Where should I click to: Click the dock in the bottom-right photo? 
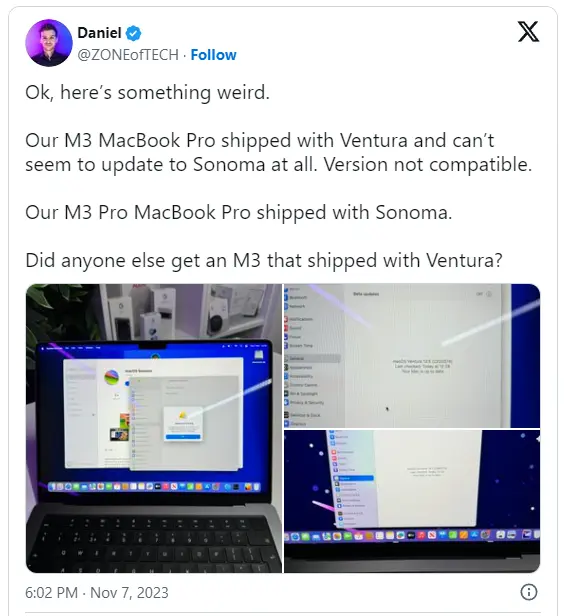412,535
